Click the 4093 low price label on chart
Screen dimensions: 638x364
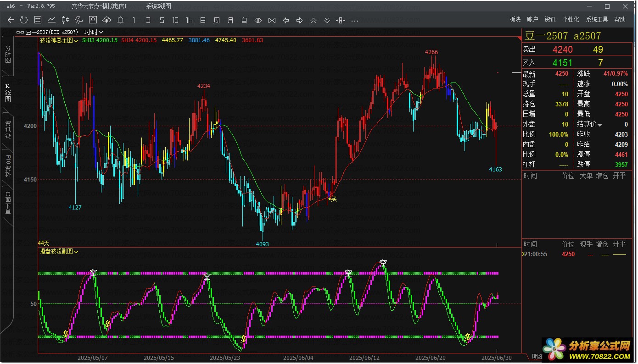tap(262, 244)
